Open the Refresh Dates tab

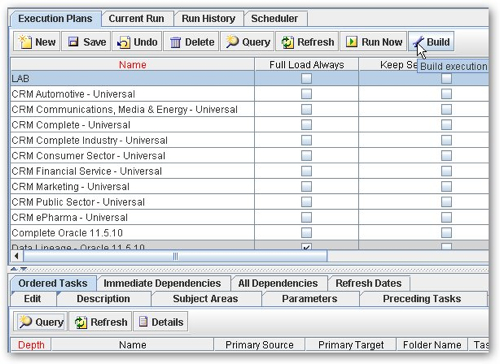pyautogui.click(x=368, y=283)
